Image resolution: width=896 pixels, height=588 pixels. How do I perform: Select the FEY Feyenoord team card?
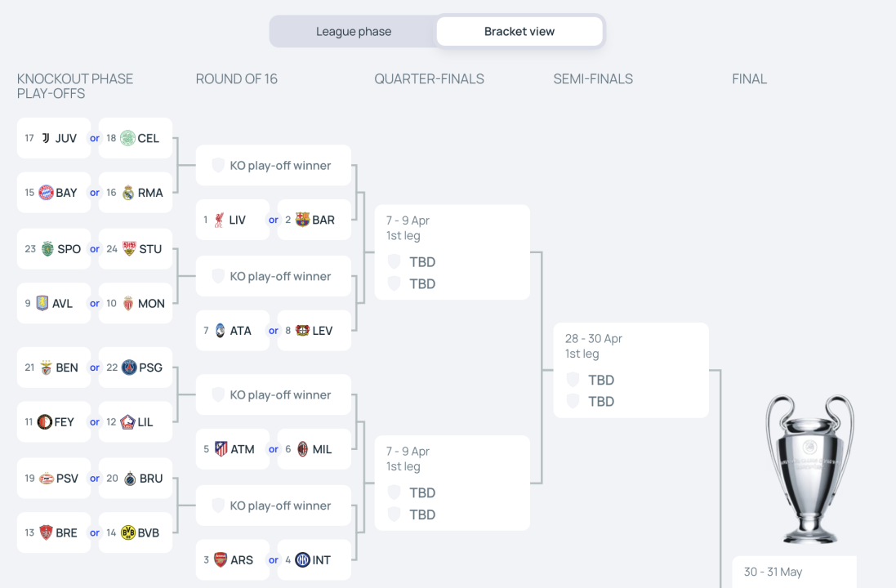[54, 422]
